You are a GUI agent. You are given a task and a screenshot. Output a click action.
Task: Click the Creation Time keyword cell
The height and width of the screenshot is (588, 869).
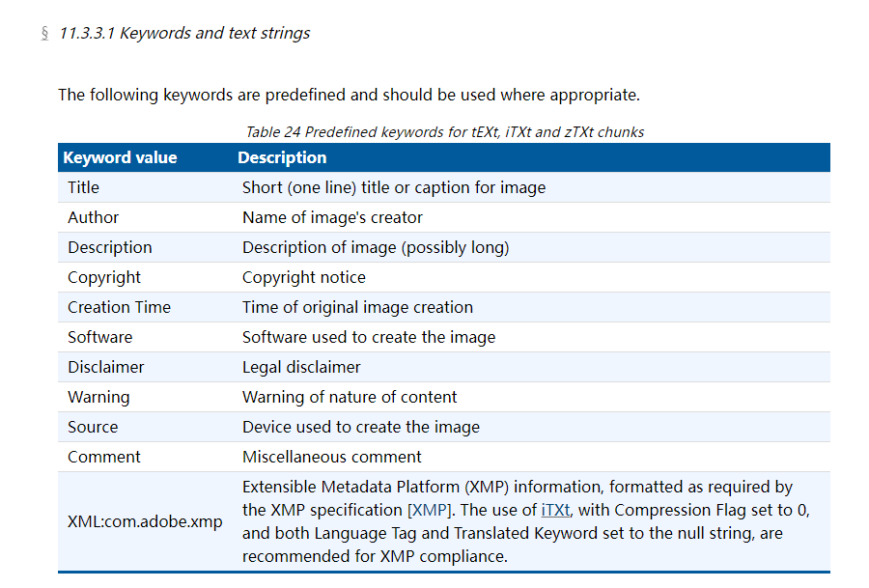click(145, 307)
